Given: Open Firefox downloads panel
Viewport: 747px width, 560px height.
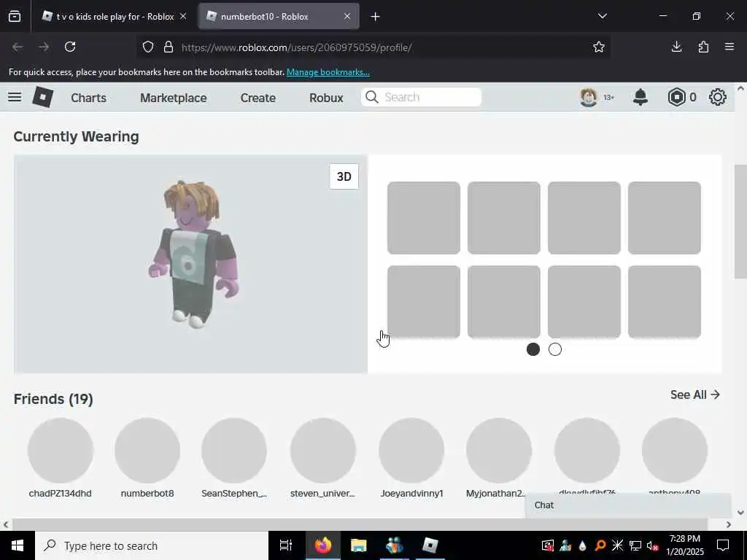Looking at the screenshot, I should (676, 47).
